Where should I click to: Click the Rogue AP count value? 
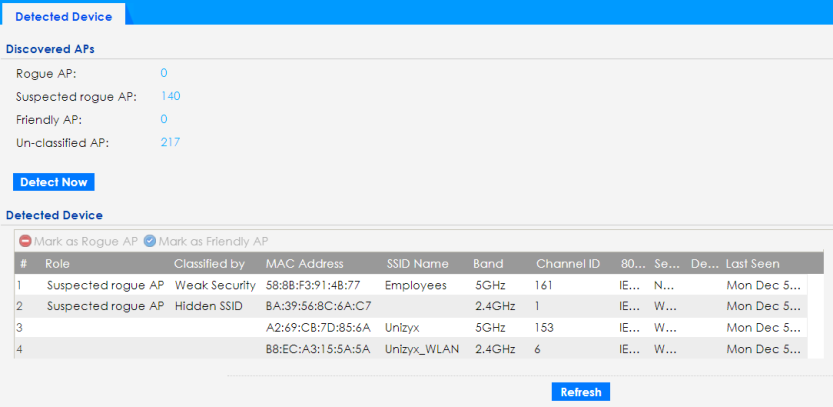coord(163,73)
